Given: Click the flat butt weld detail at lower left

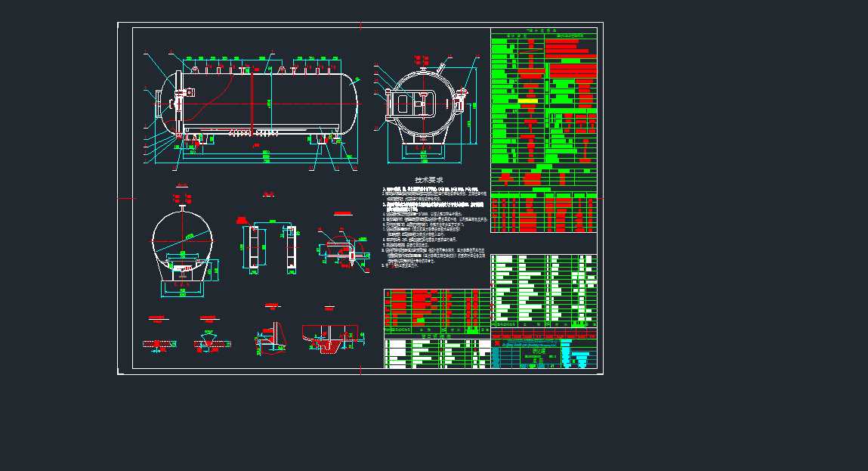Looking at the screenshot, I should coord(159,344).
